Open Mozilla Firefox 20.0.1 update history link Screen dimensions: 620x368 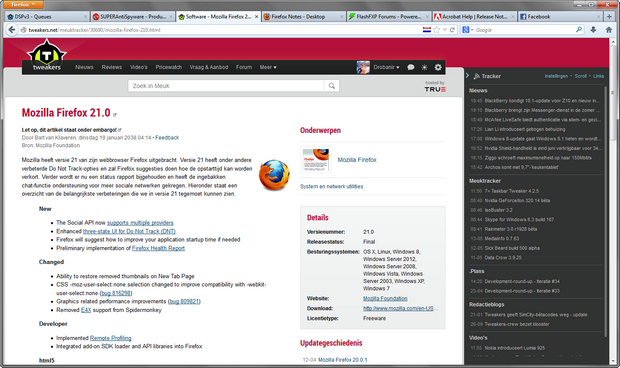coord(342,360)
